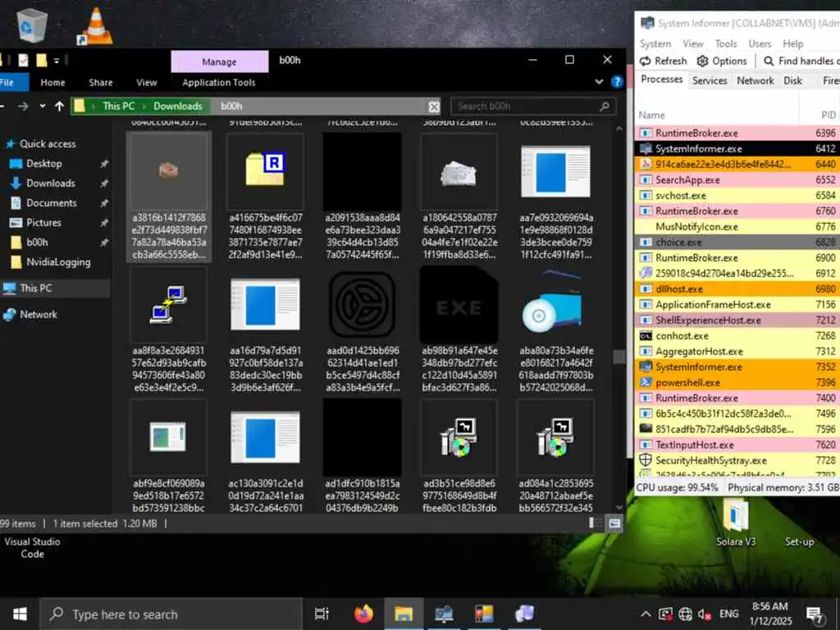
Task: Open the Home ribbon tab in Explorer
Action: point(52,83)
